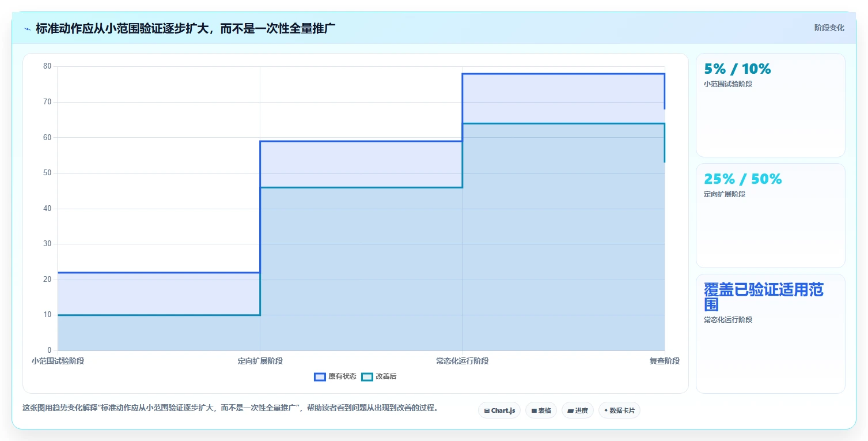Click the blue step line at 78
868x441 pixels.
tap(563, 74)
